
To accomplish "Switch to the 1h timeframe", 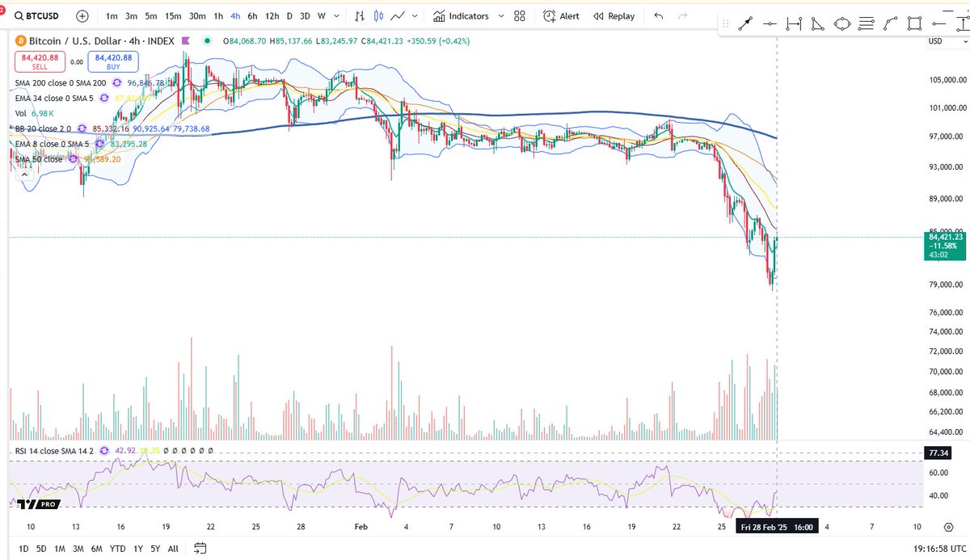I will click(x=217, y=15).
